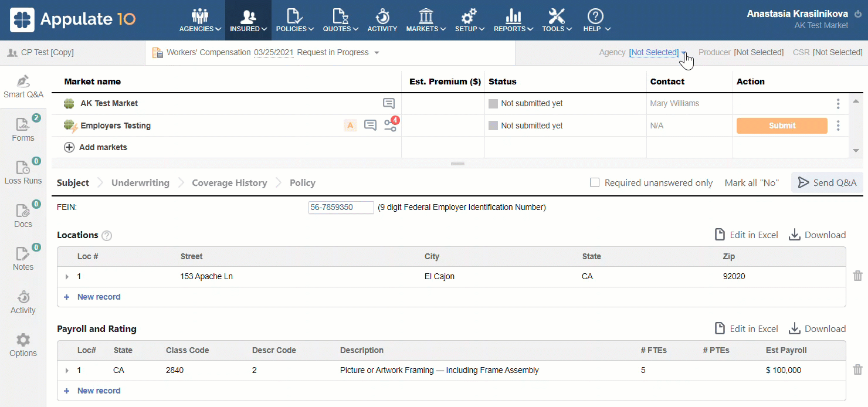Click the Submit button for Employers Testing

782,126
